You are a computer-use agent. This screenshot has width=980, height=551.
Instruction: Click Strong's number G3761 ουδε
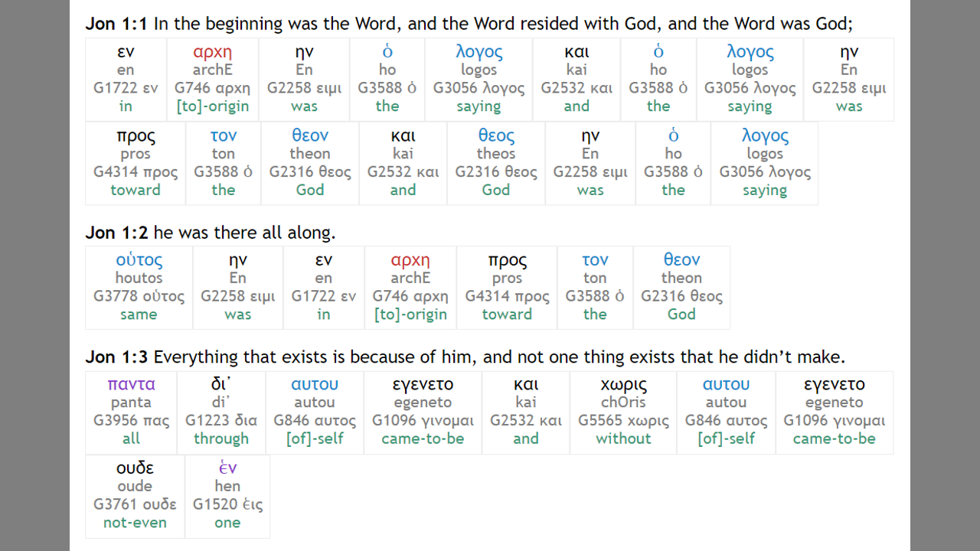[135, 504]
